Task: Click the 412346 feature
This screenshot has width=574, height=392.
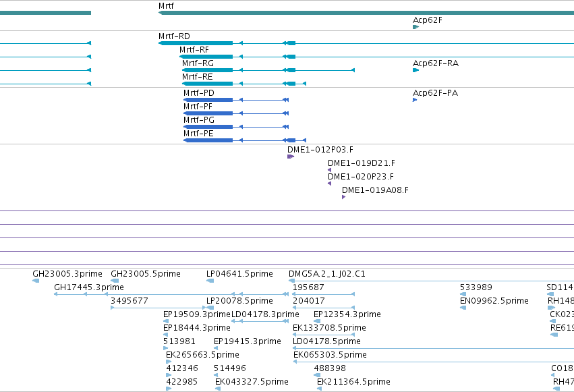Action: click(x=169, y=375)
